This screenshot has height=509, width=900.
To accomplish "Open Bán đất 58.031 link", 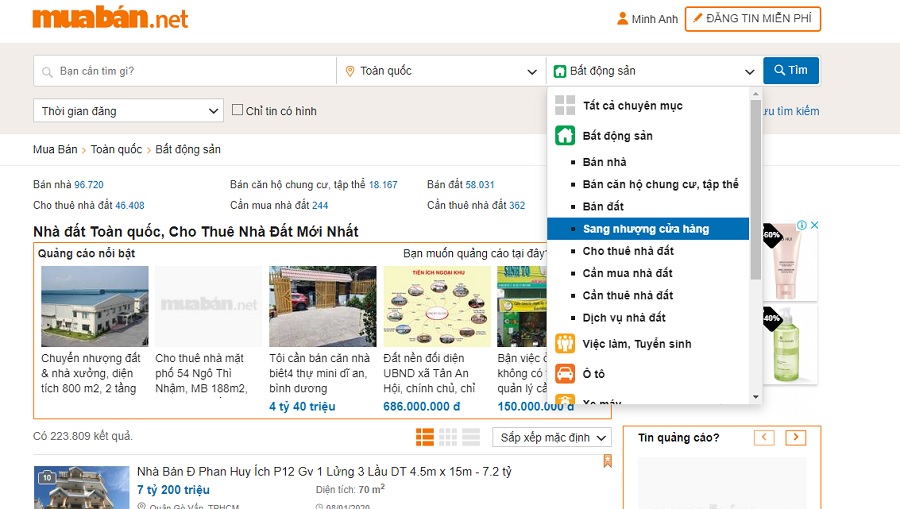I will click(x=460, y=185).
